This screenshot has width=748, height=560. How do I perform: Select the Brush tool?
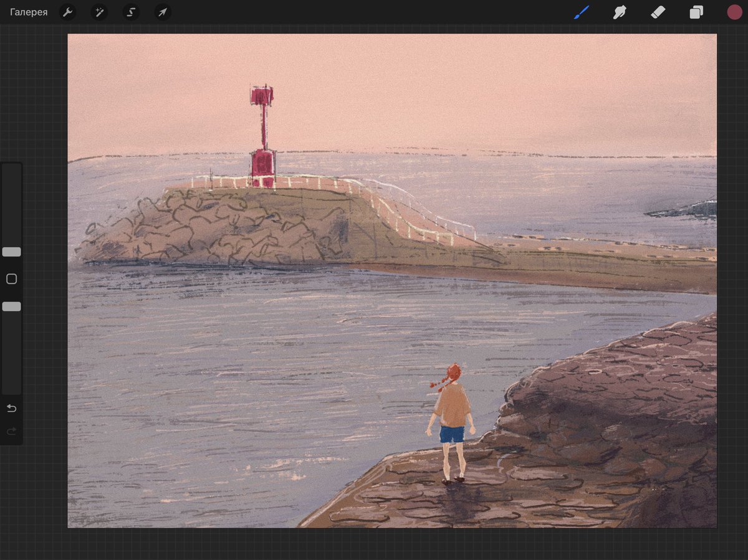582,12
